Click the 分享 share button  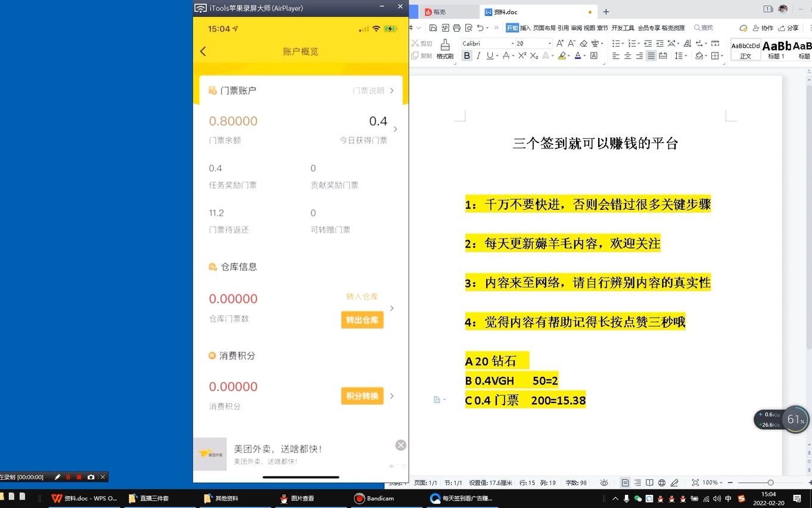(788, 27)
